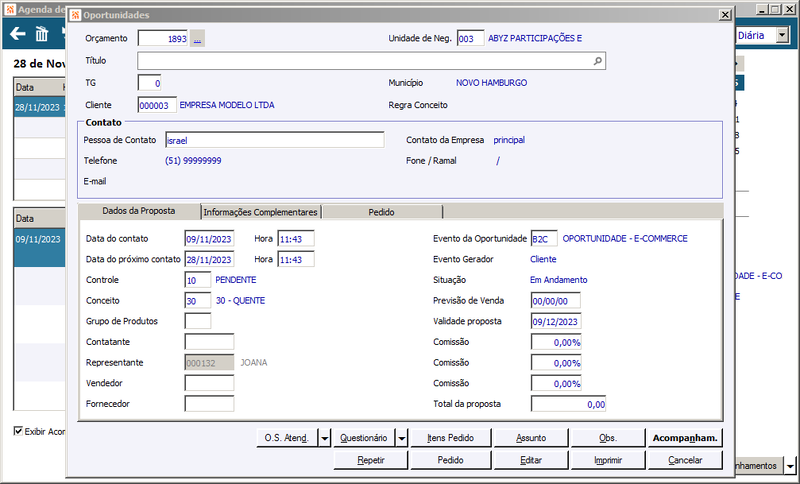Select the Dados da Proposta tab
800x484 pixels.
139,211
